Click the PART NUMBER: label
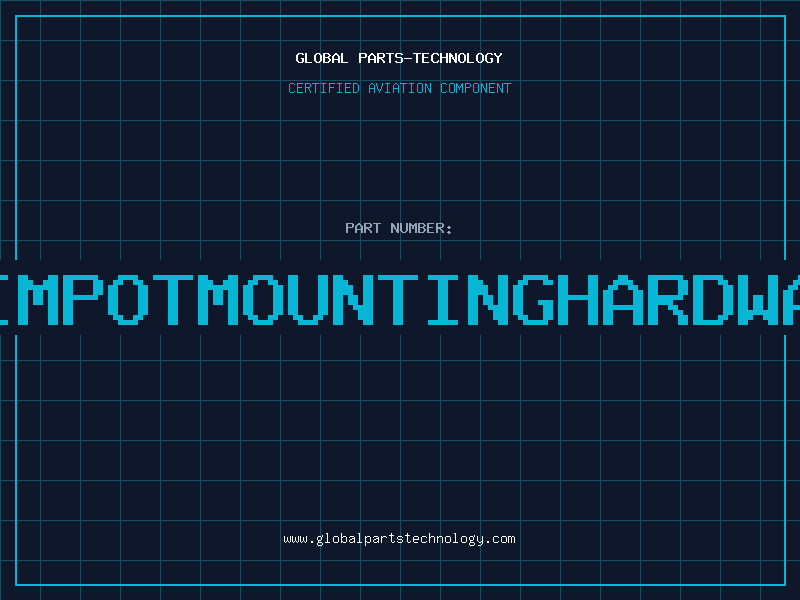The height and width of the screenshot is (600, 800). 399,228
